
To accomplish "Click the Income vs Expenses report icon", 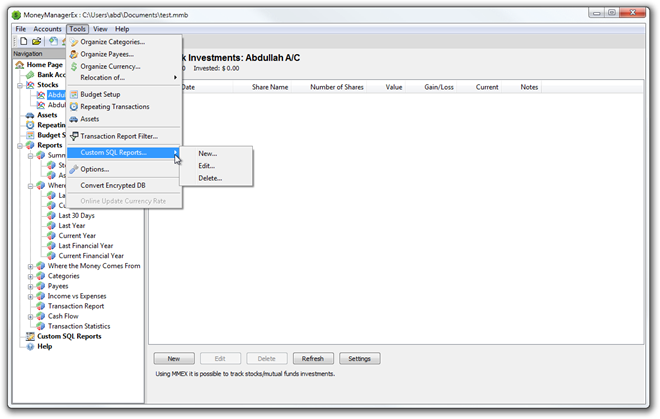I will click(x=41, y=296).
